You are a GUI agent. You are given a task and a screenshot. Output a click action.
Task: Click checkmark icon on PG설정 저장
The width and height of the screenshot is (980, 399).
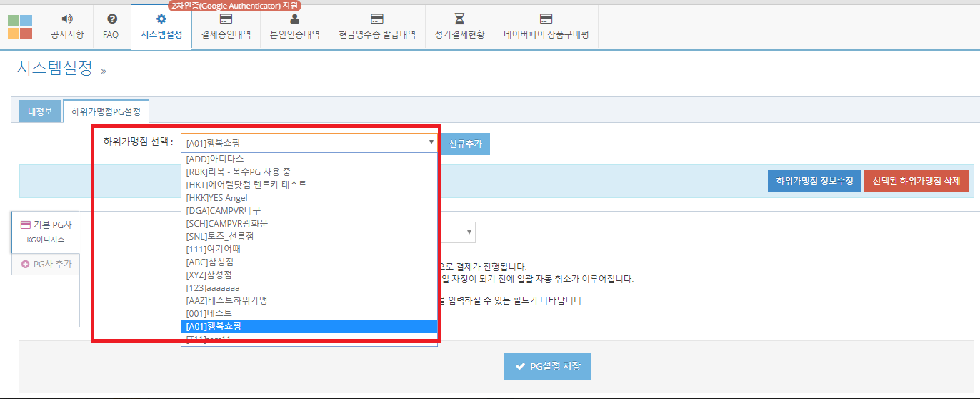click(x=519, y=366)
